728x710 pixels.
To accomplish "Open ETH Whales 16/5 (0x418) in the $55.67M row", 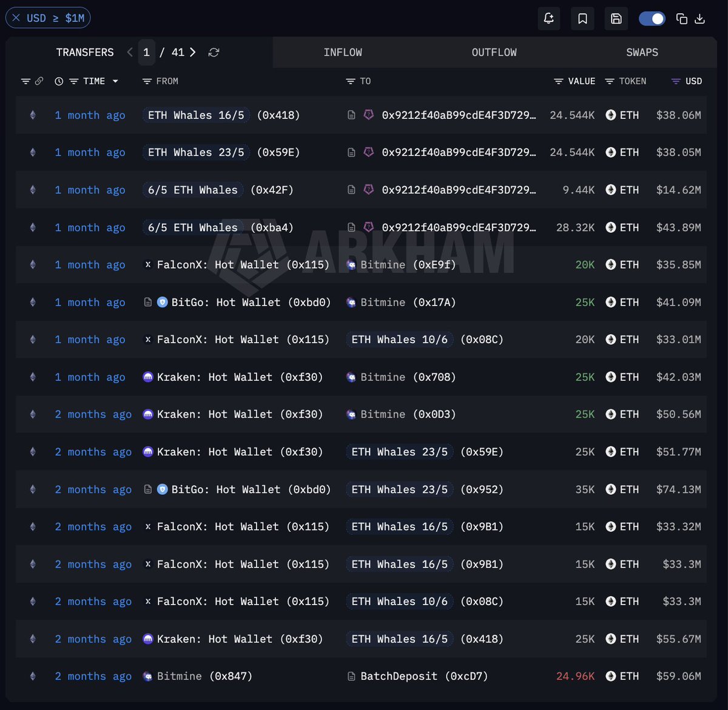I will pyautogui.click(x=425, y=639).
